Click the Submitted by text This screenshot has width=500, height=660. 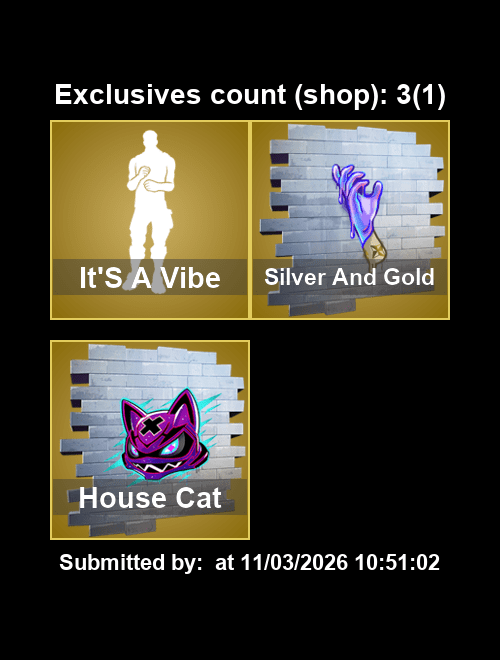(130, 562)
